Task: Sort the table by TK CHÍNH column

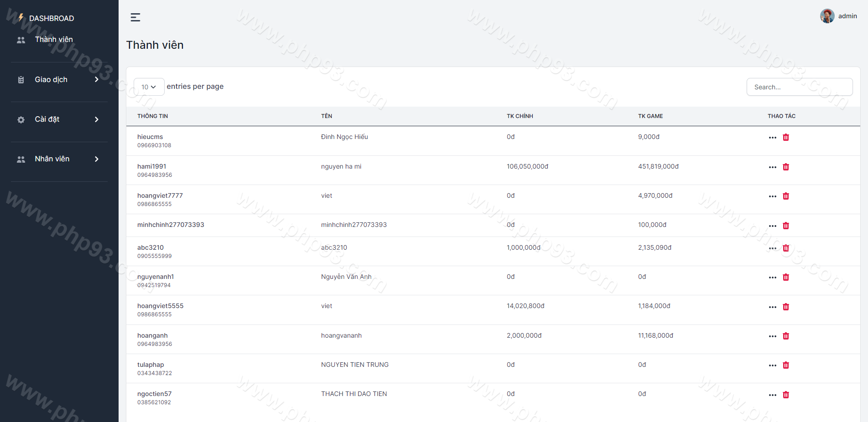Action: [x=520, y=116]
